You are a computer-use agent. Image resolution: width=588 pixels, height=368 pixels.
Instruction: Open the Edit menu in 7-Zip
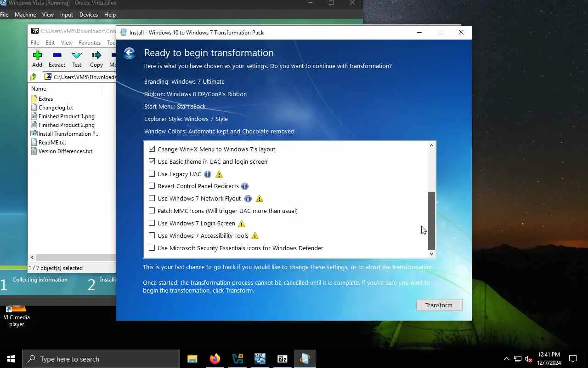click(x=50, y=43)
